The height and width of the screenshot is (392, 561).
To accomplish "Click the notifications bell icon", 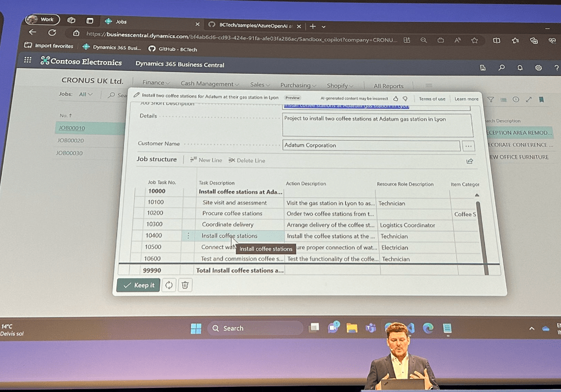I will pyautogui.click(x=519, y=67).
